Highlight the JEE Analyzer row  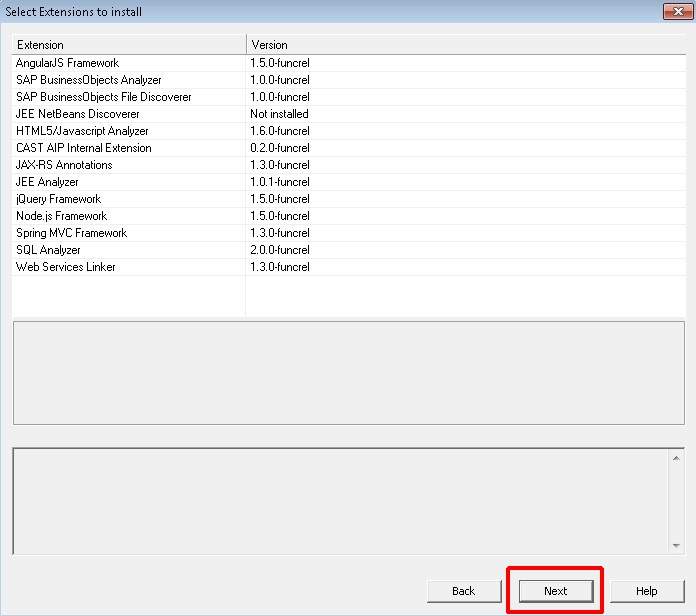point(349,182)
